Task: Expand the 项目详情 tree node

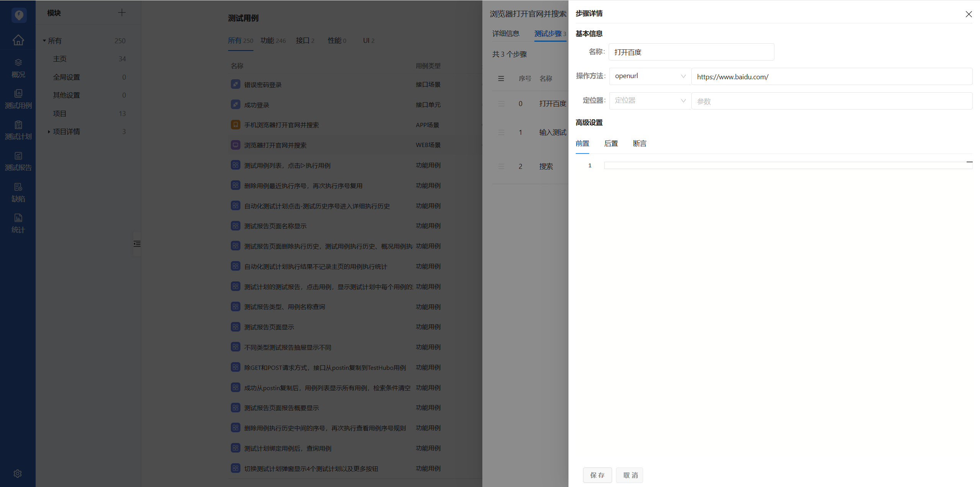Action: pyautogui.click(x=49, y=132)
